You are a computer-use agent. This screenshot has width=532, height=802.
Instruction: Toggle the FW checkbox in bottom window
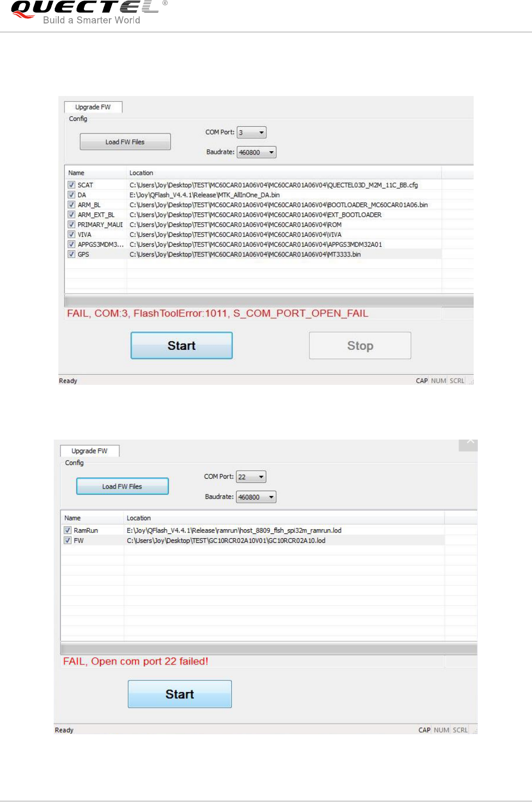[x=68, y=540]
